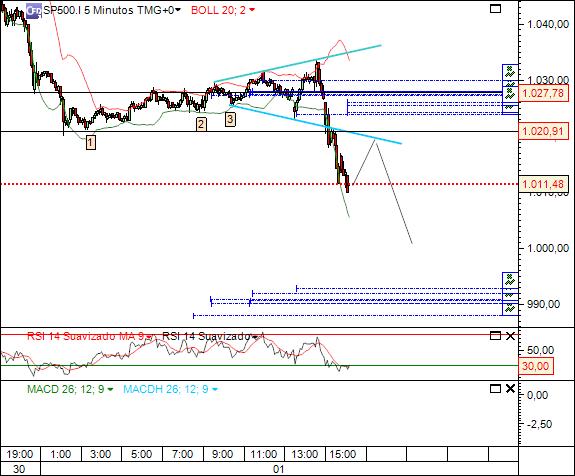Click the 13:00 time axis label
Viewport: 575px width, 476px height.
point(305,454)
